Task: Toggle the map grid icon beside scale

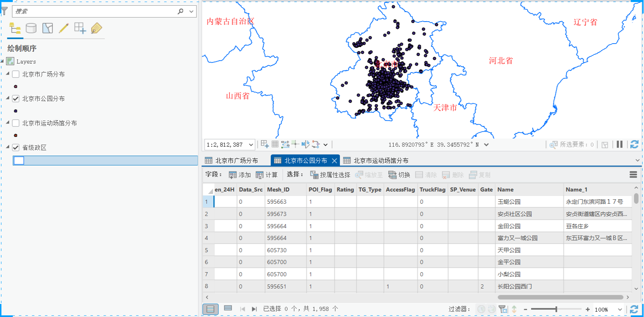Action: [x=275, y=144]
